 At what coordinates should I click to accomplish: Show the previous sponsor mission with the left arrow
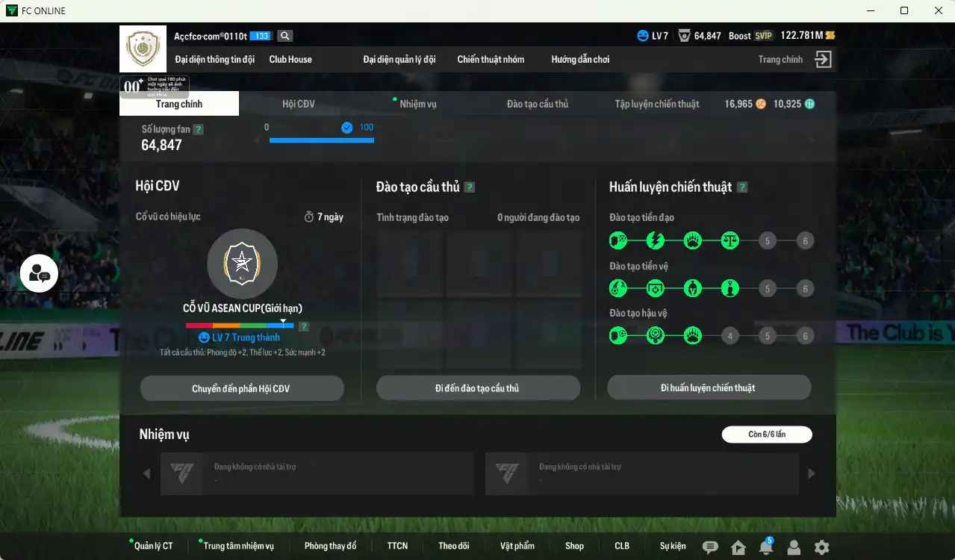point(146,473)
